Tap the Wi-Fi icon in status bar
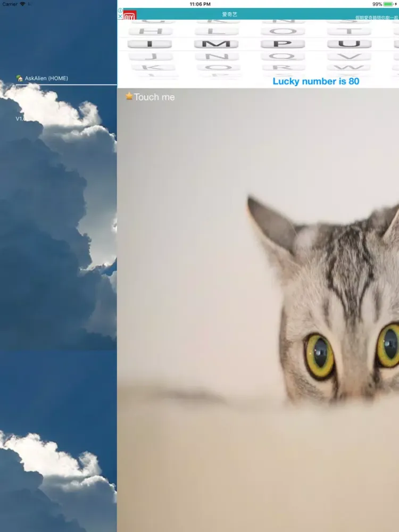399x532 pixels. click(23, 4)
